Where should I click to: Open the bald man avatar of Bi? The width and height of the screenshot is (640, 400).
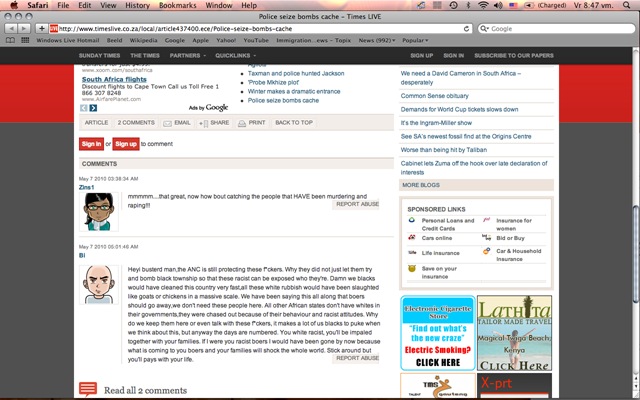(x=99, y=284)
